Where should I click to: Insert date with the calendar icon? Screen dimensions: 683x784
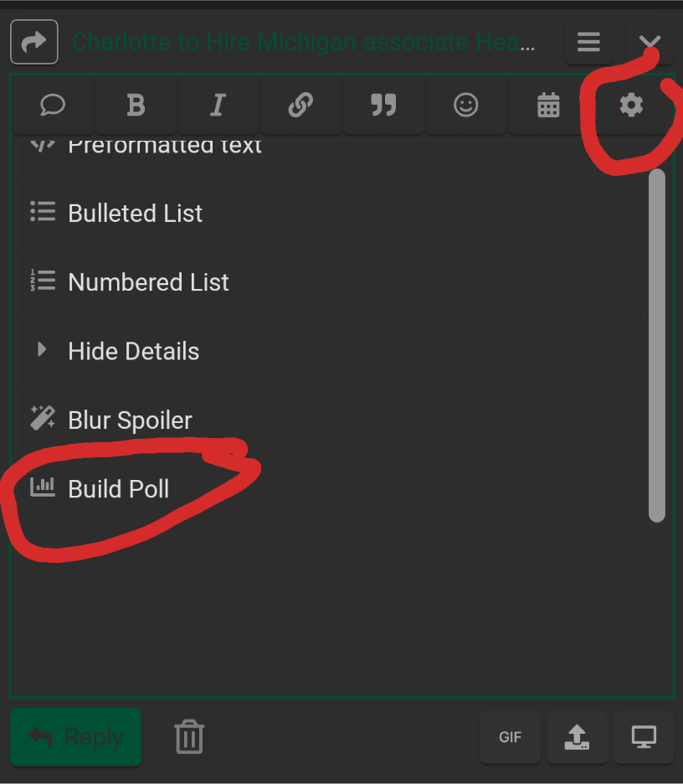coord(548,106)
